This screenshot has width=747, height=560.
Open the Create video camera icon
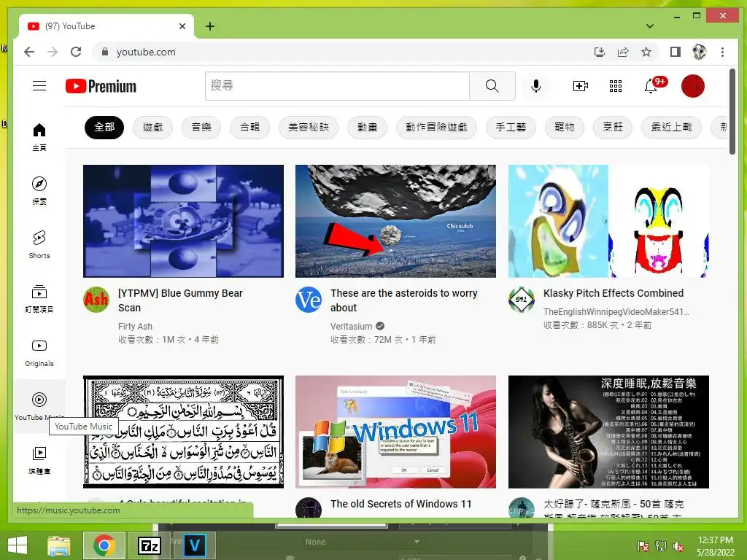(580, 86)
